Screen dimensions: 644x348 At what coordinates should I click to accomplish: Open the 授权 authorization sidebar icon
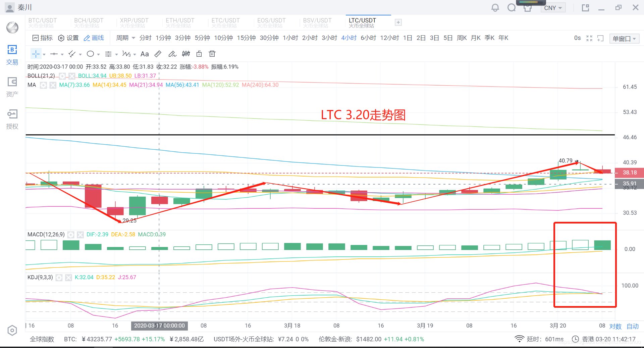(x=12, y=119)
